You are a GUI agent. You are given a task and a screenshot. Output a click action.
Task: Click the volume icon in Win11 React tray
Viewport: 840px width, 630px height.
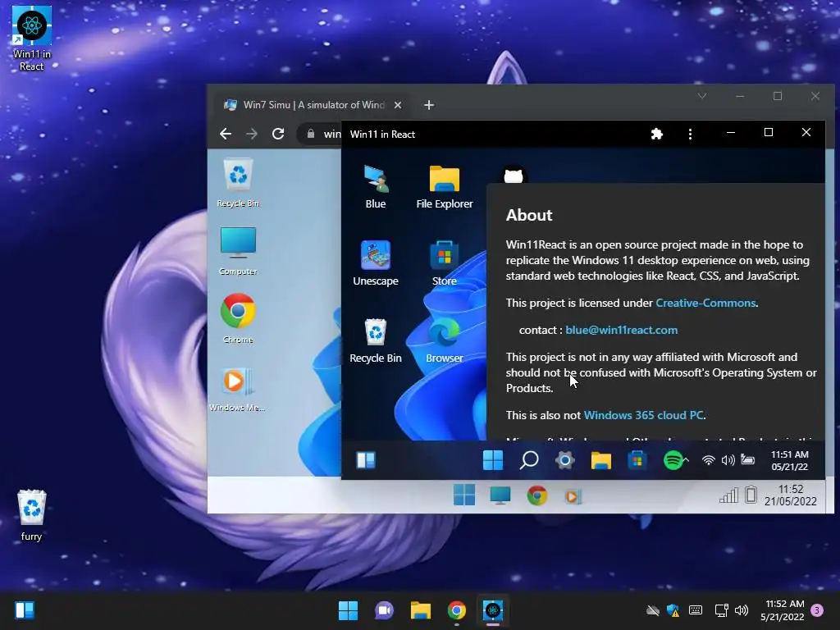point(728,459)
